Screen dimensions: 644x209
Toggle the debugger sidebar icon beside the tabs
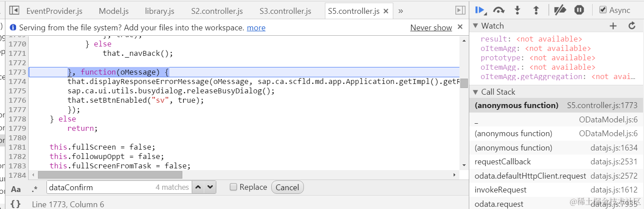coord(460,10)
